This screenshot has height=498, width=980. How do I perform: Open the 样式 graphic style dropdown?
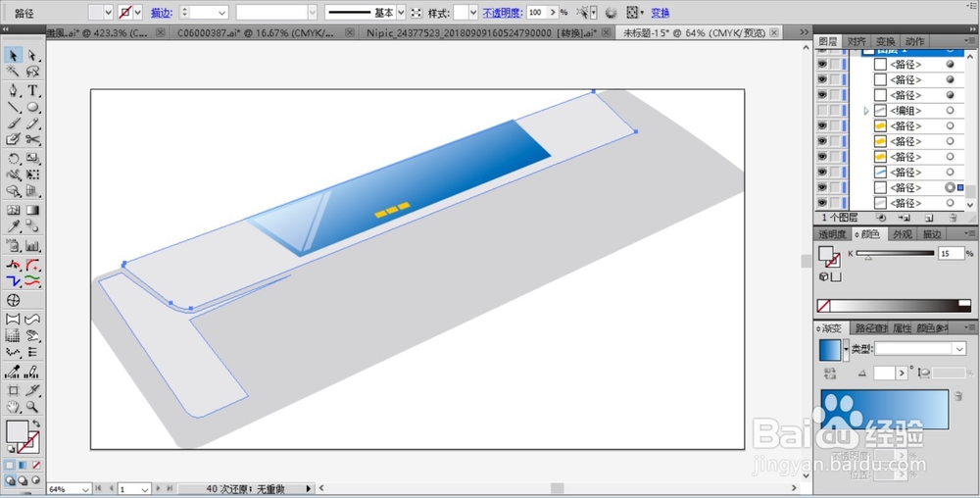point(473,13)
